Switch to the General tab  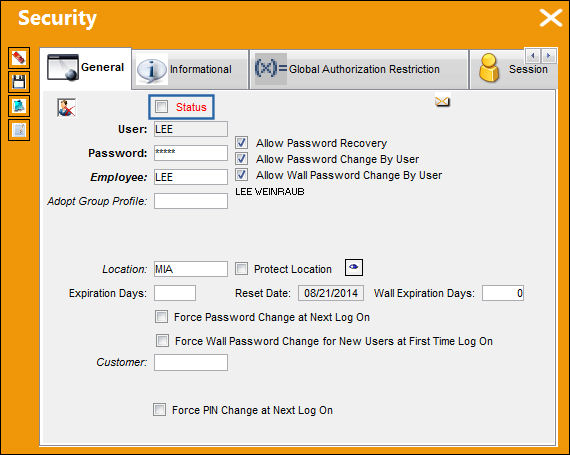[86, 68]
